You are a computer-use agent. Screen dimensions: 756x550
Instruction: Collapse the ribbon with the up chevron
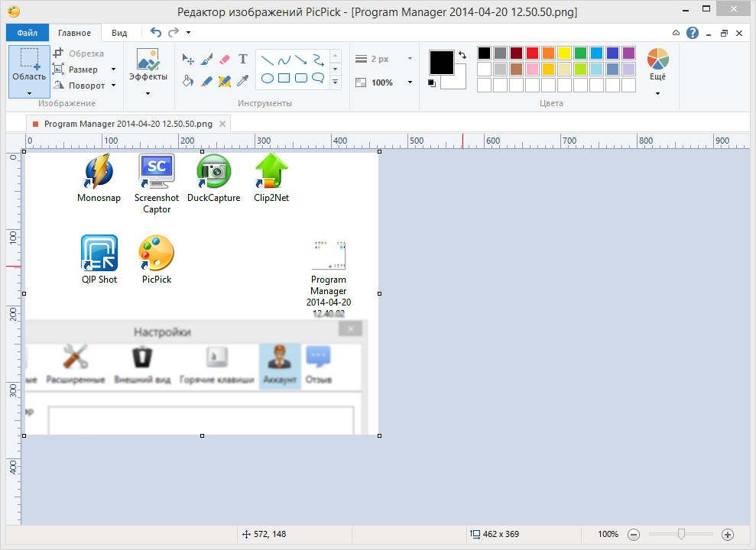point(676,33)
